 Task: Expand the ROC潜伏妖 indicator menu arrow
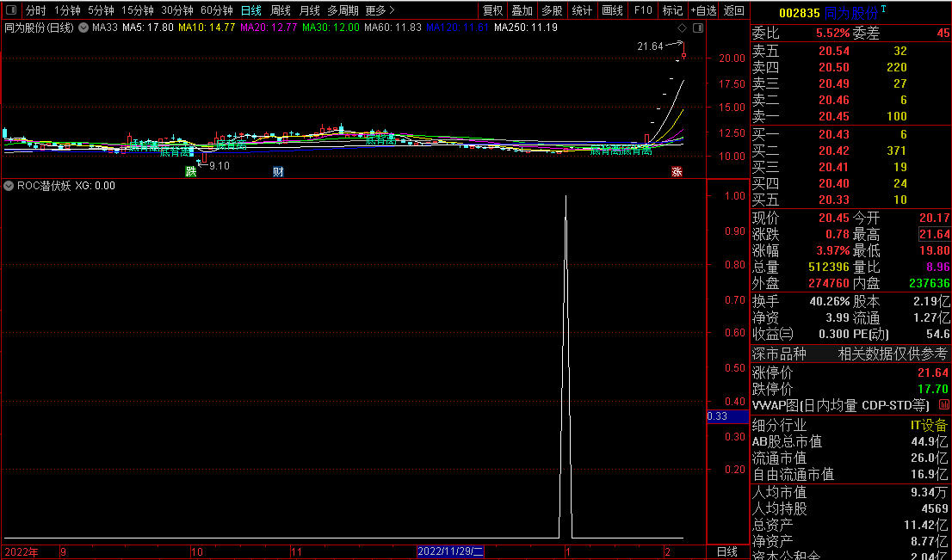click(x=9, y=186)
